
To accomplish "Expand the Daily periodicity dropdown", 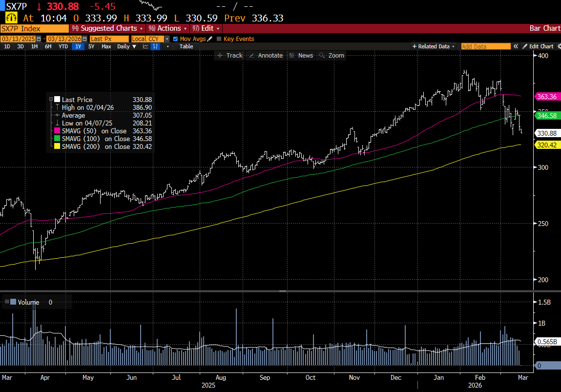I will point(126,46).
